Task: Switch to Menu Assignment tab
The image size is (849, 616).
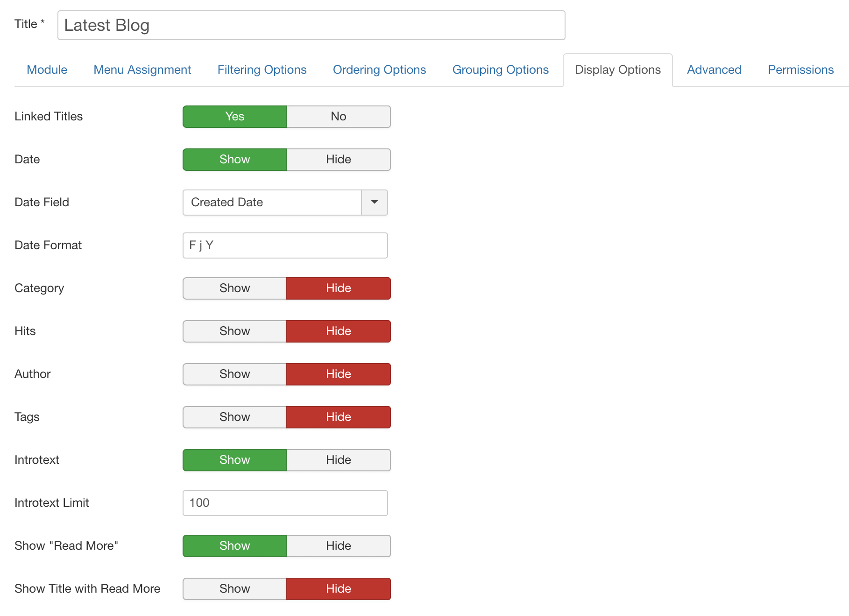Action: tap(142, 70)
